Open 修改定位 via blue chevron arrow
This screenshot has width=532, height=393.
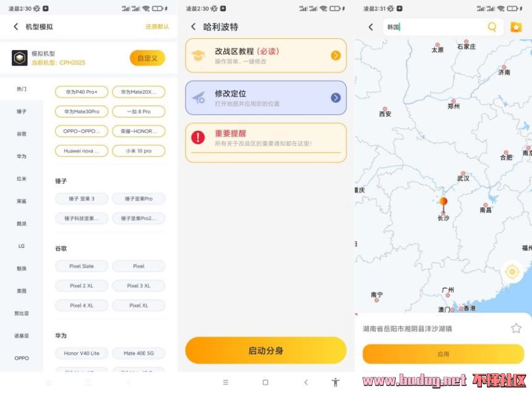click(x=335, y=98)
